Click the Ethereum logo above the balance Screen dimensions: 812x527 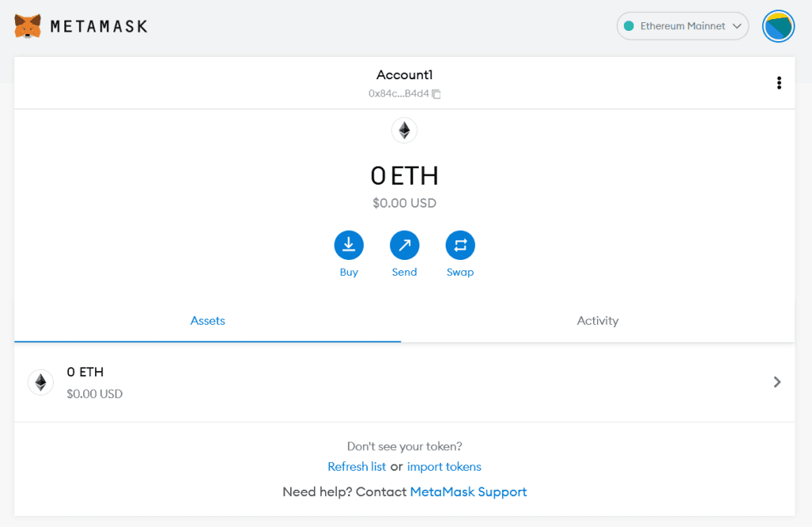point(404,131)
